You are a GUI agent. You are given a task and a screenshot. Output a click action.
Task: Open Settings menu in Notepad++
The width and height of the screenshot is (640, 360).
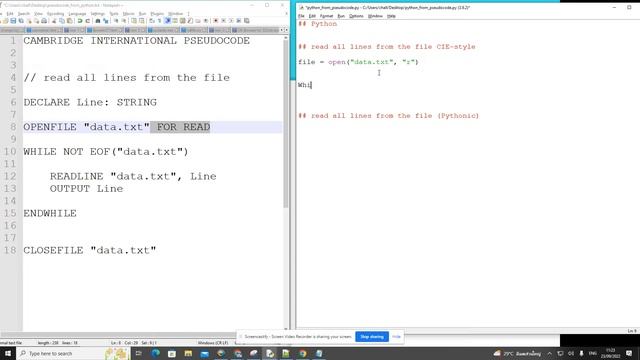98,14
